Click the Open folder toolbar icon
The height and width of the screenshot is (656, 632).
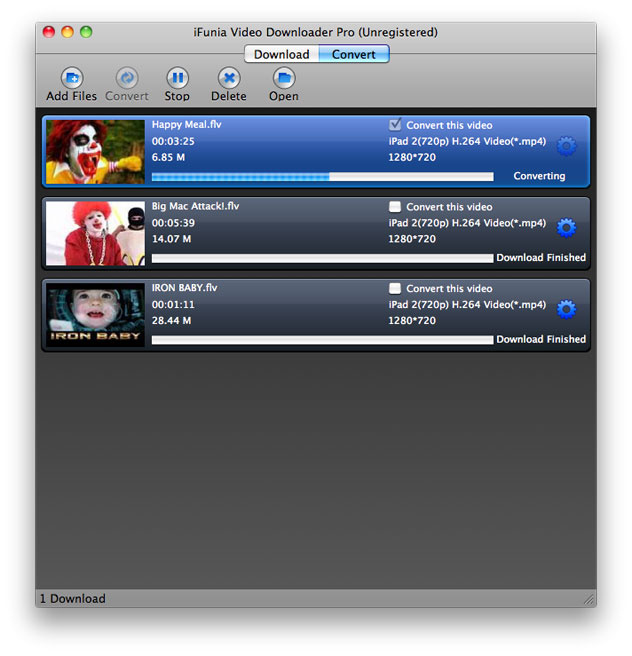click(x=284, y=78)
